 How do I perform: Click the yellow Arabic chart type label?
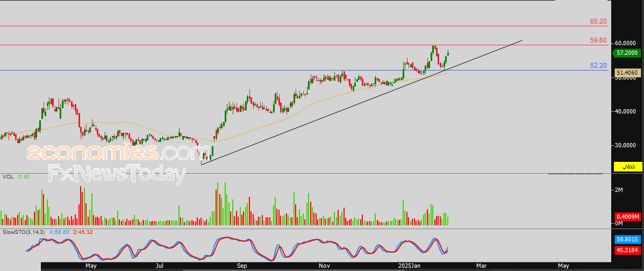click(x=627, y=166)
